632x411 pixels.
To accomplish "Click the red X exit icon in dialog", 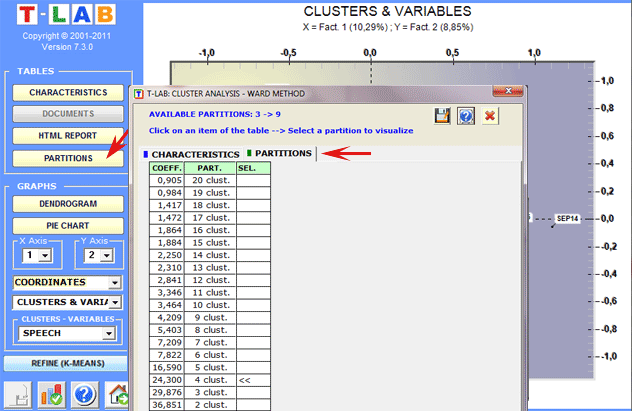I will point(490,116).
